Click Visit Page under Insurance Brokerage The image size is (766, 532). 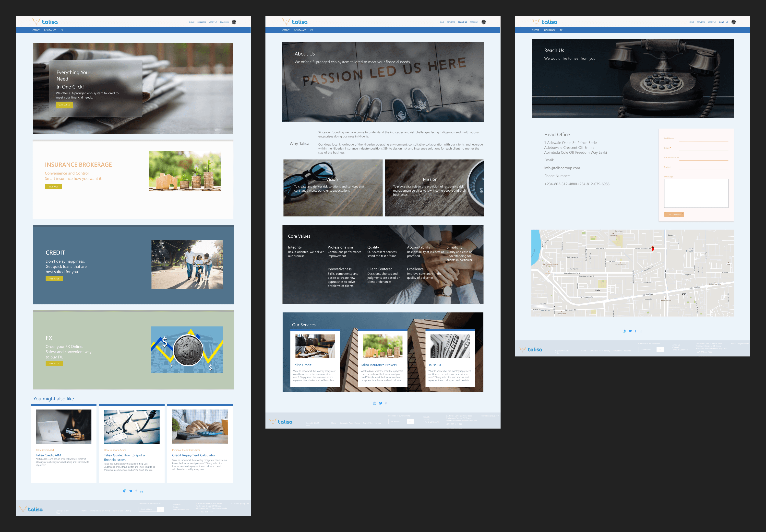tap(53, 187)
